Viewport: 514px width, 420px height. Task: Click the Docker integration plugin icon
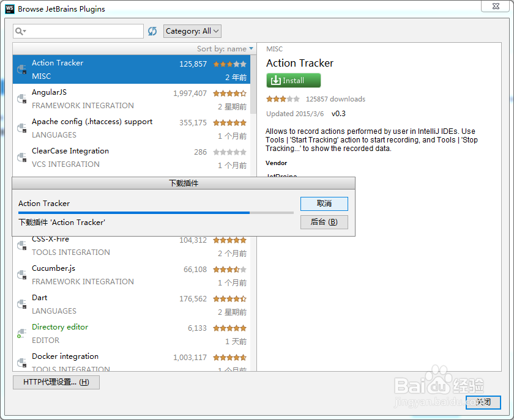point(22,363)
